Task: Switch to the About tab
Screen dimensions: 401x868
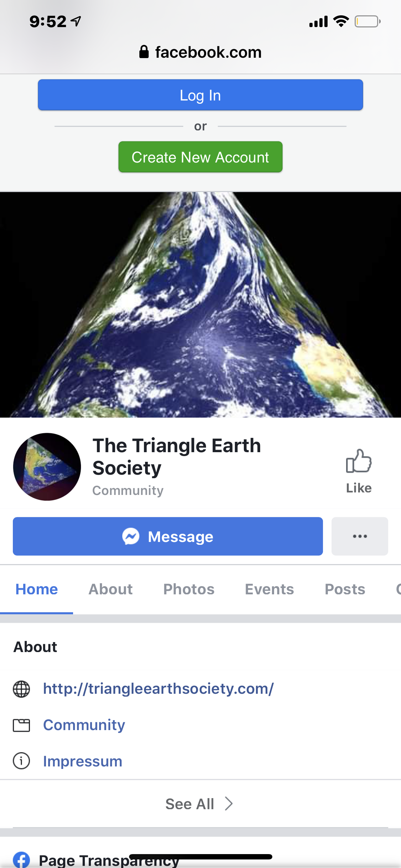Action: click(x=110, y=589)
